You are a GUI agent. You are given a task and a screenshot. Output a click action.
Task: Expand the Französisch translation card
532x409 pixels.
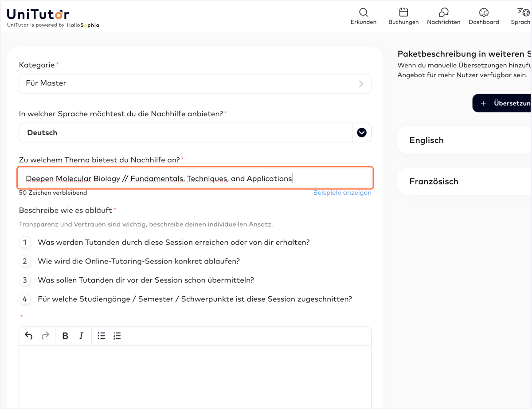[465, 181]
